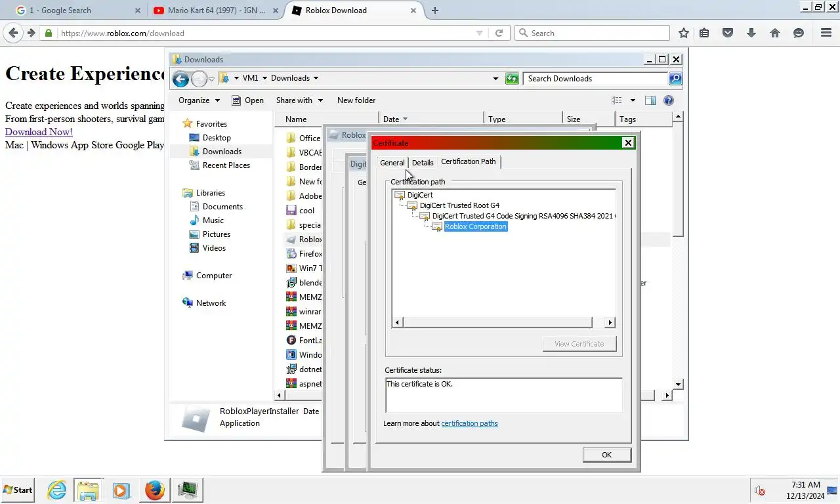The width and height of the screenshot is (840, 504).
Task: Open the Firefox hamburger menu
Action: tap(826, 33)
